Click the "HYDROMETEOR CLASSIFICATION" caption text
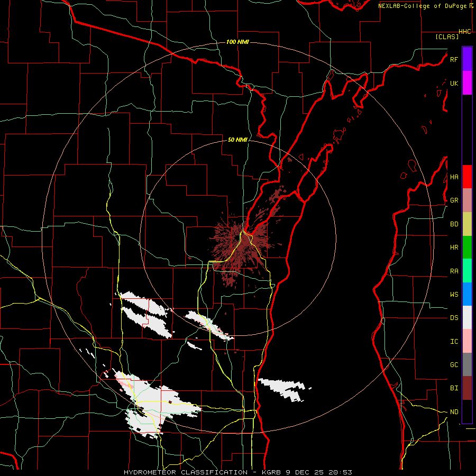This screenshot has height=476, width=476. [x=186, y=472]
